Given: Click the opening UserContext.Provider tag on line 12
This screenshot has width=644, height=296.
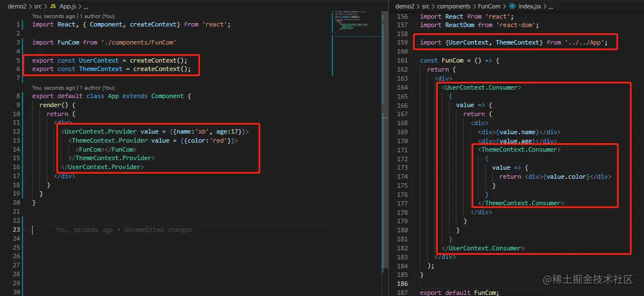Looking at the screenshot, I should point(155,131).
